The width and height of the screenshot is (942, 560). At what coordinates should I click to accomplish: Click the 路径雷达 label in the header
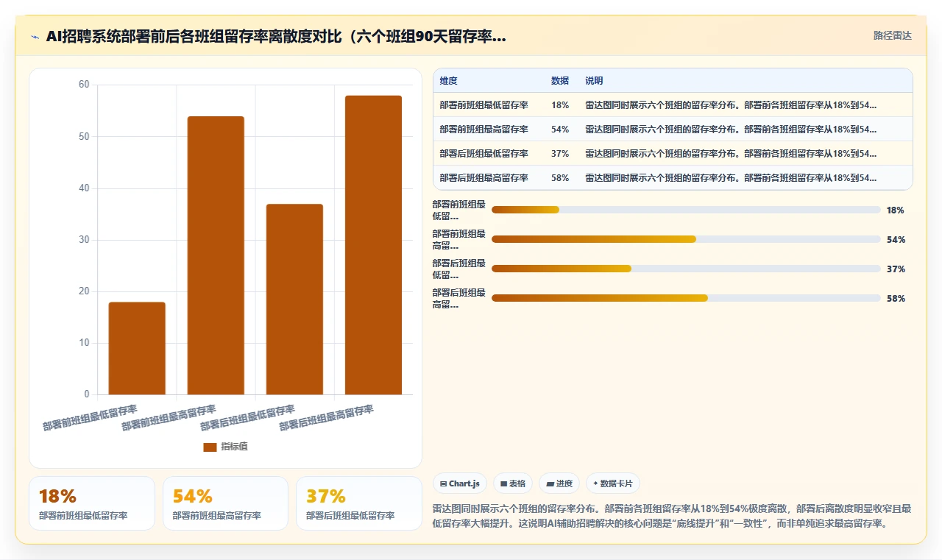tap(892, 35)
